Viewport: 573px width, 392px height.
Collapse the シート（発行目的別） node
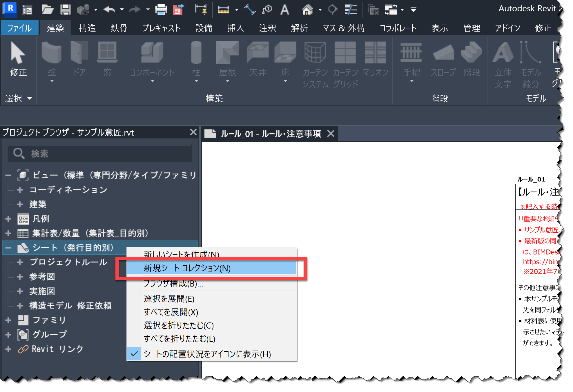(x=8, y=248)
